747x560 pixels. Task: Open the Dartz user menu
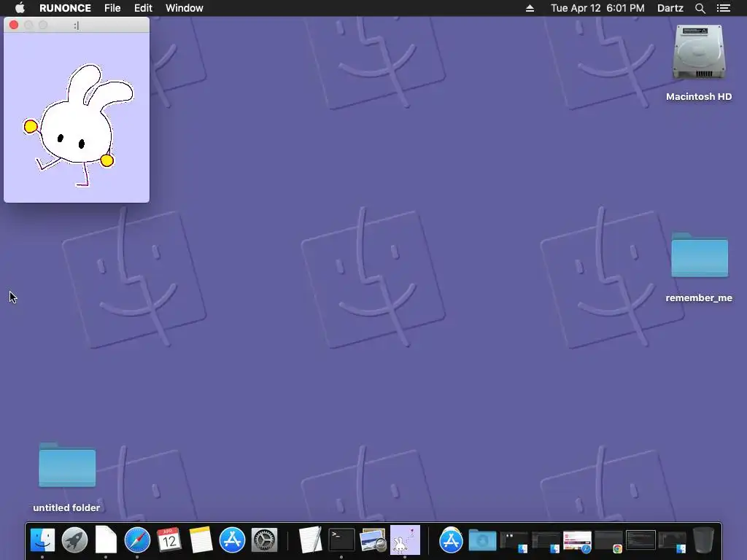pyautogui.click(x=670, y=8)
